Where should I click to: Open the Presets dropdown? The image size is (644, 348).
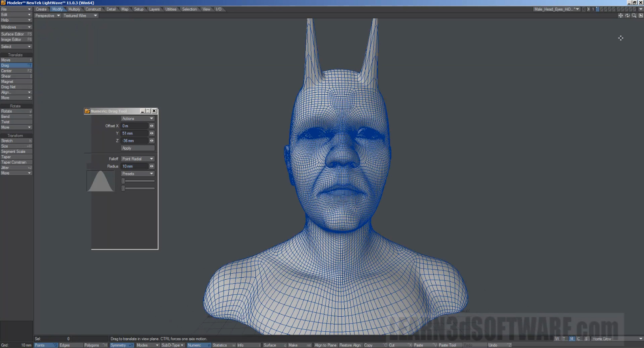pyautogui.click(x=138, y=174)
